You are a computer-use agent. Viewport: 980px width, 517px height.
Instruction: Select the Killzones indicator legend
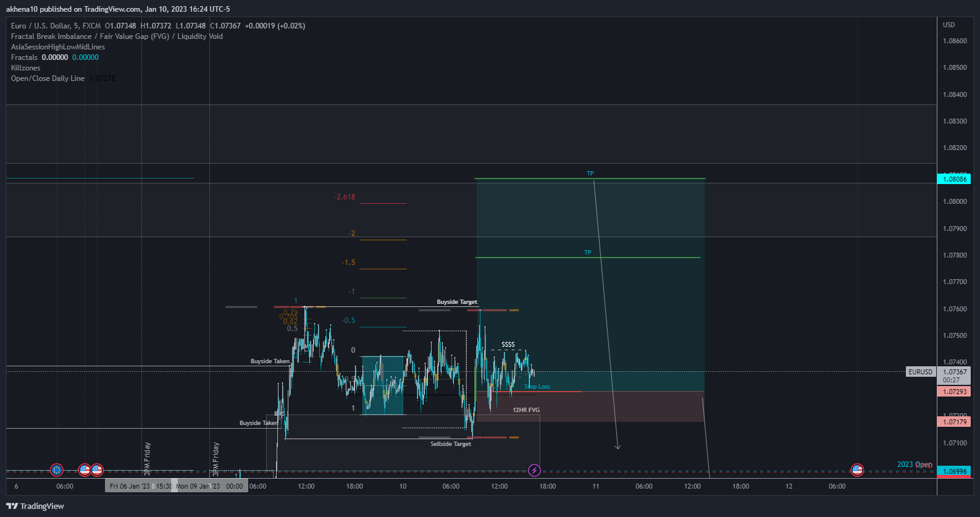point(25,68)
